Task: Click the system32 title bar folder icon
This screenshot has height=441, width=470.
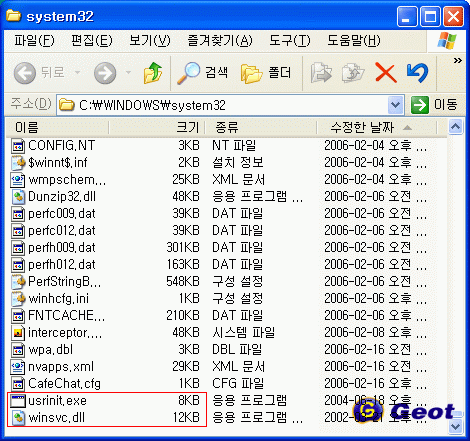Action: pyautogui.click(x=14, y=16)
